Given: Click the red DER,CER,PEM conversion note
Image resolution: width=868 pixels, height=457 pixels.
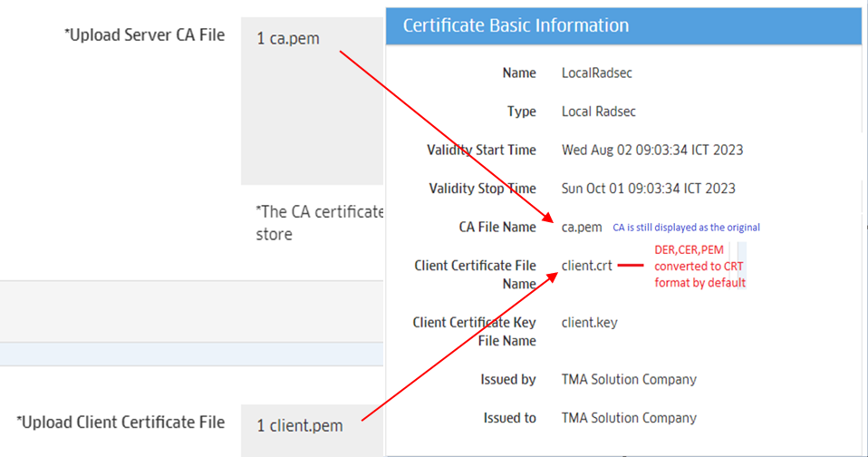Looking at the screenshot, I should coord(699,266).
